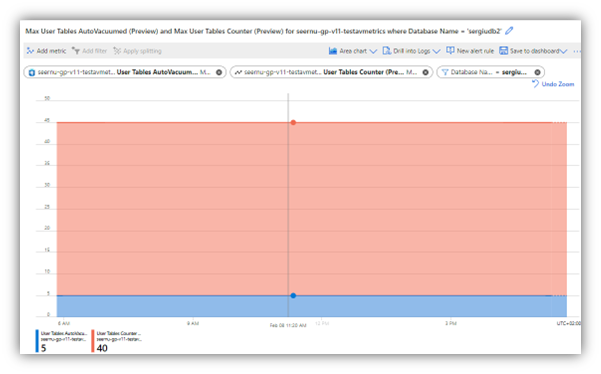
Task: Click the Area chart icon
Action: coord(333,51)
